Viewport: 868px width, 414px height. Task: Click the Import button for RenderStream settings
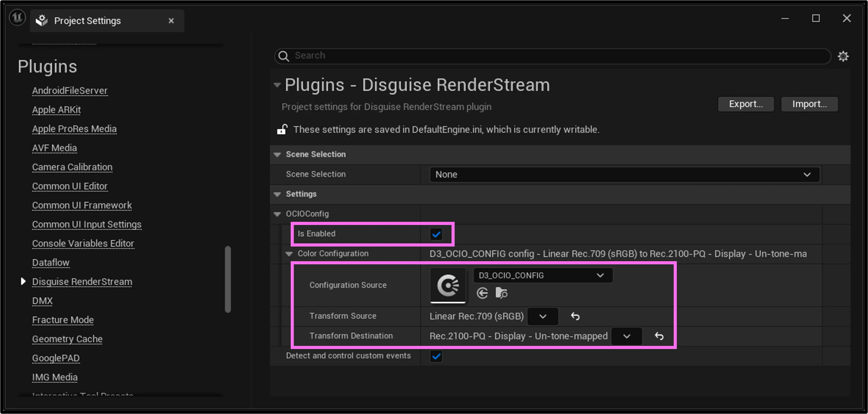(x=809, y=104)
